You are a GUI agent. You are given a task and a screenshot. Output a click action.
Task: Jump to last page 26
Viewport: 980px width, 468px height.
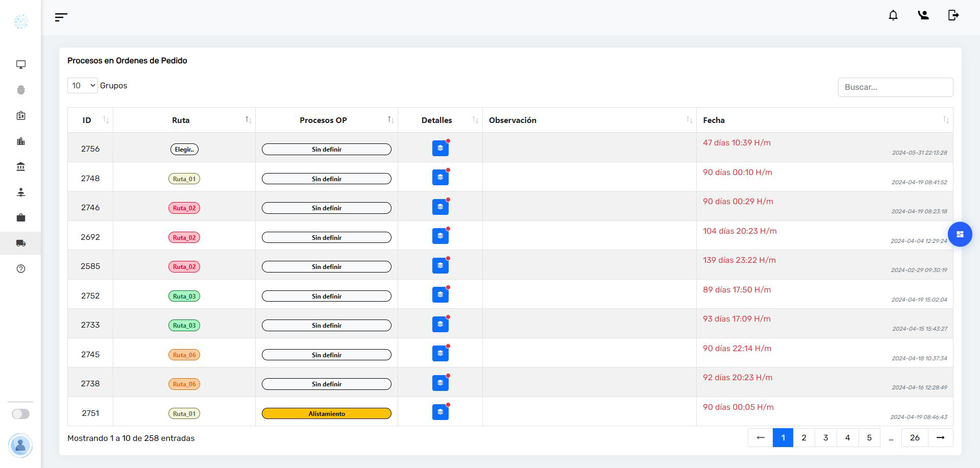tap(915, 438)
